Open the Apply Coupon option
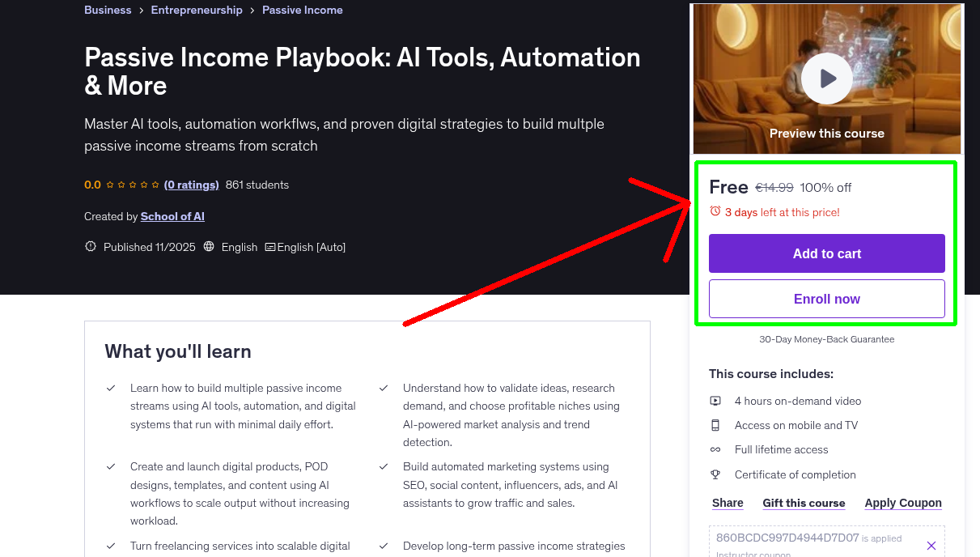Viewport: 980px width, 557px height. pyautogui.click(x=903, y=503)
